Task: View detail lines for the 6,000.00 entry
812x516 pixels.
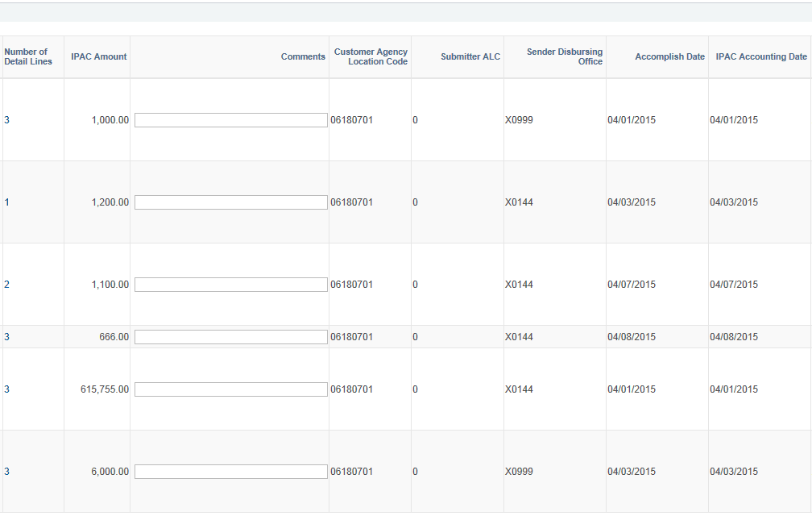Action: pos(6,471)
